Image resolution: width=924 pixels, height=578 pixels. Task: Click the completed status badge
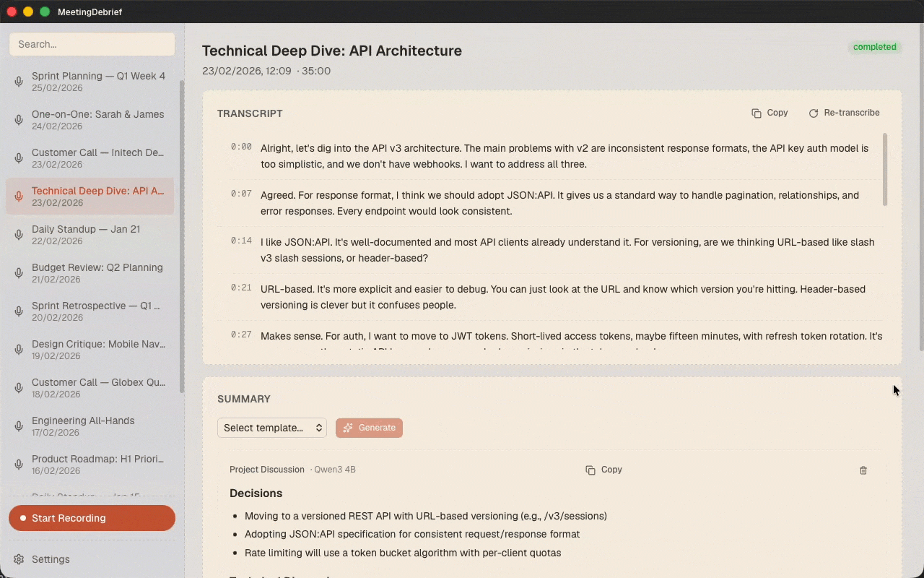click(x=875, y=47)
